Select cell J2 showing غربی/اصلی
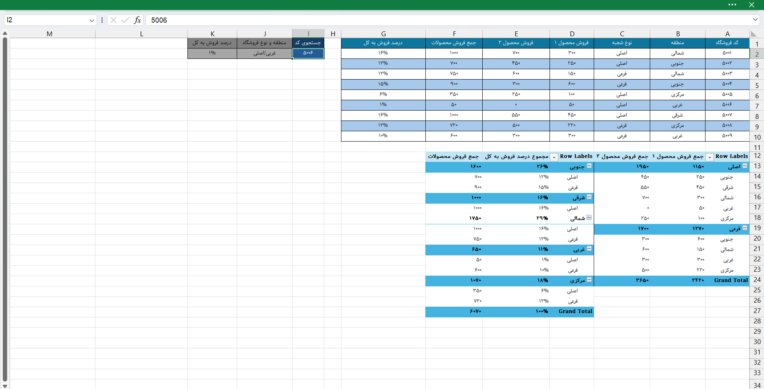The height and width of the screenshot is (389, 764). tap(265, 53)
